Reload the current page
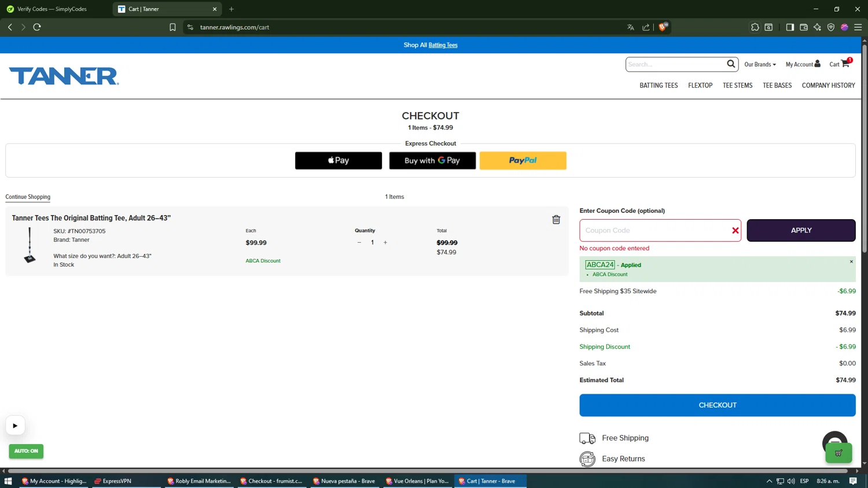Viewport: 868px width, 488px height. pyautogui.click(x=37, y=27)
